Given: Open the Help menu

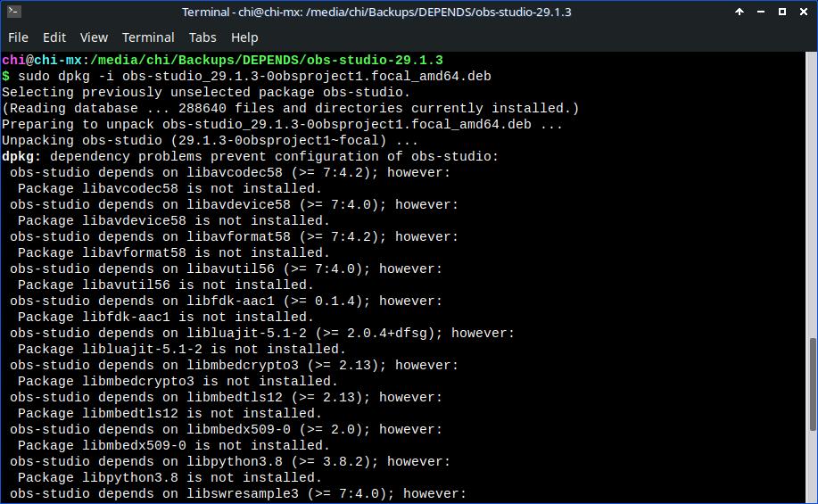Looking at the screenshot, I should [x=244, y=37].
